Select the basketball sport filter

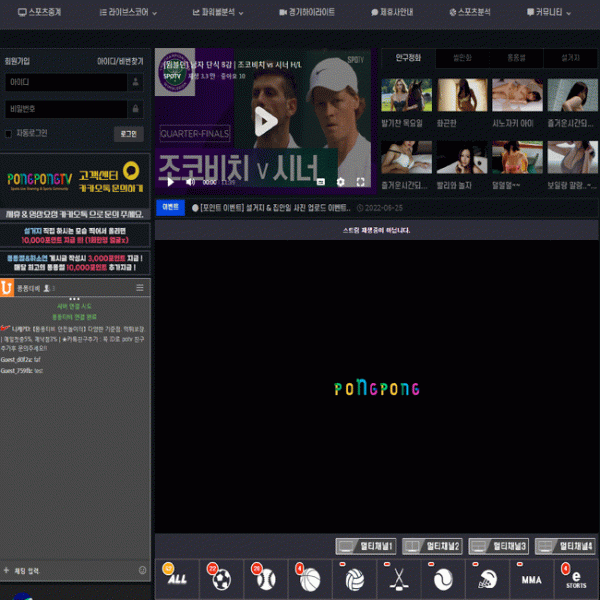pyautogui.click(x=310, y=579)
